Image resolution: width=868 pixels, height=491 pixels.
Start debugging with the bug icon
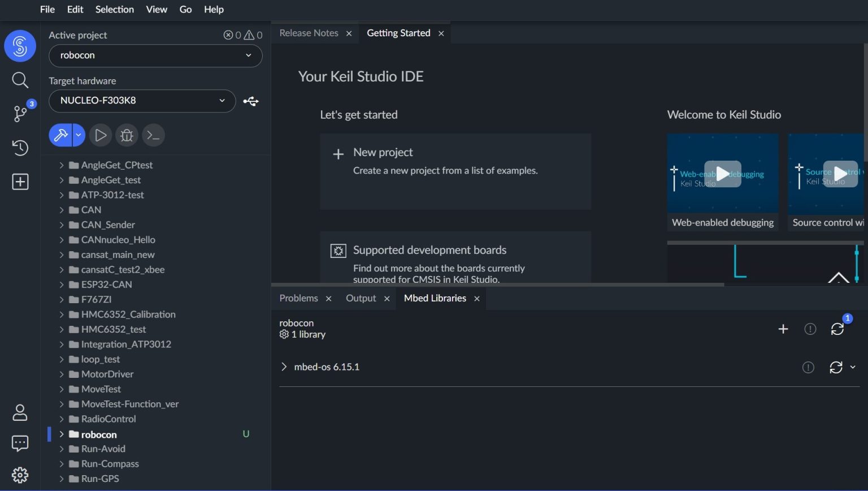click(x=126, y=135)
